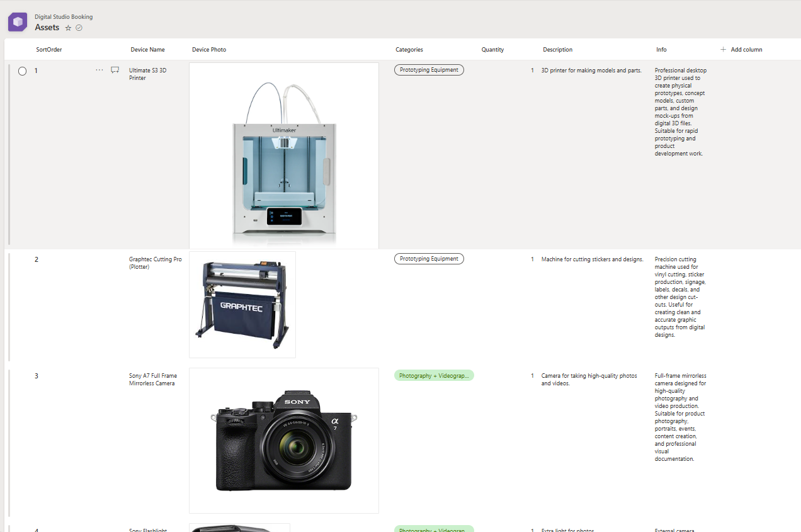Favorite the Assets list with the star icon

pyautogui.click(x=69, y=28)
